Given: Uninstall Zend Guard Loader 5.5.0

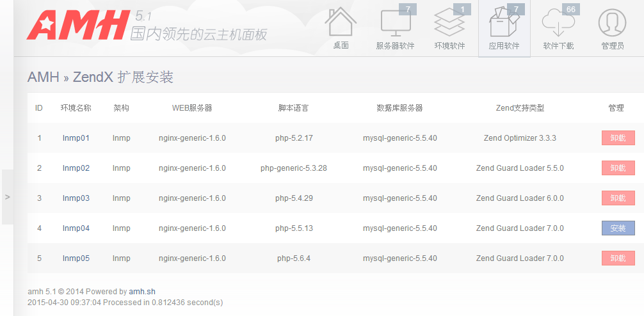Looking at the screenshot, I should click(618, 168).
